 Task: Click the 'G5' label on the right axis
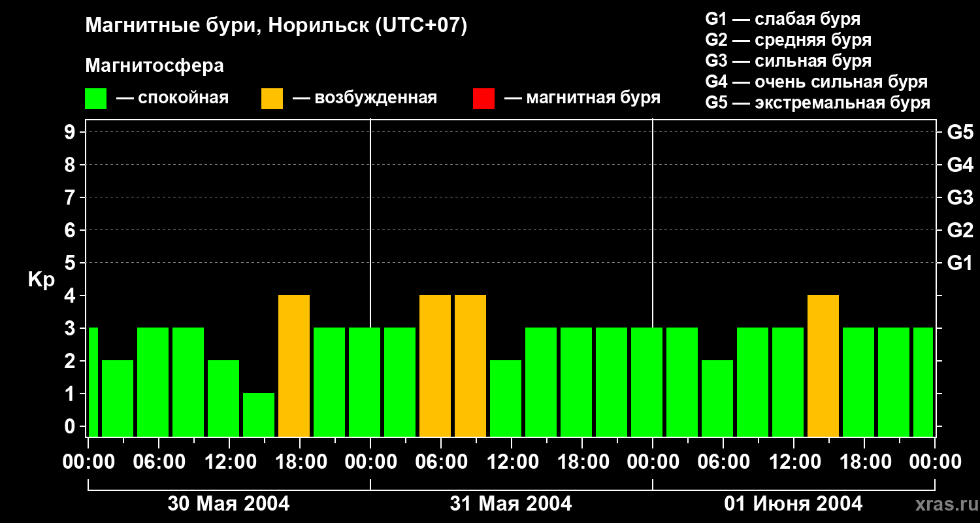pyautogui.click(x=960, y=133)
